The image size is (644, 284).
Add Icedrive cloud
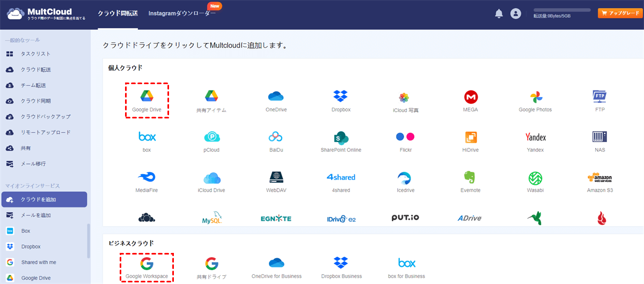(405, 182)
